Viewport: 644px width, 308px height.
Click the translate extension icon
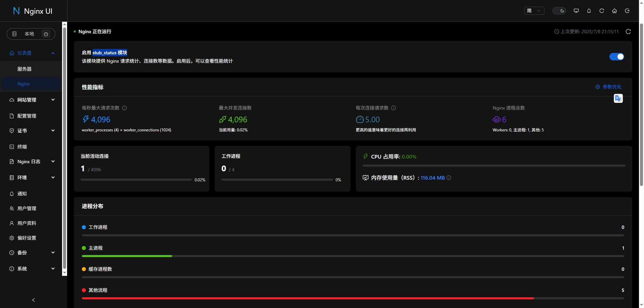point(618,98)
